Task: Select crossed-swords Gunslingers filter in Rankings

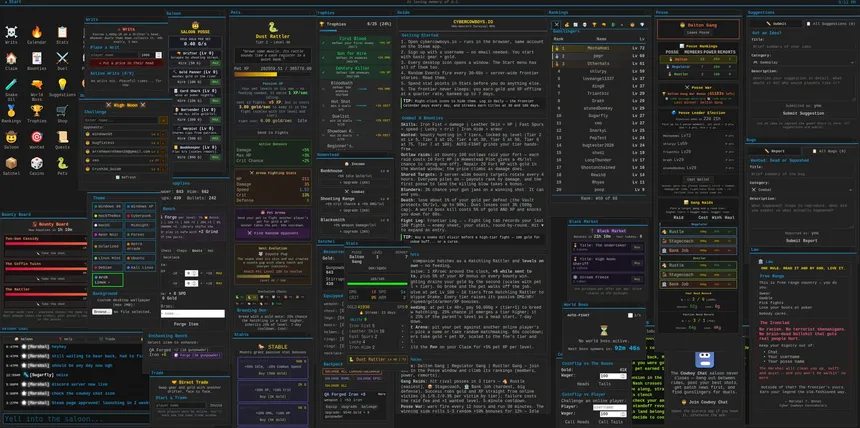Action: tap(556, 25)
